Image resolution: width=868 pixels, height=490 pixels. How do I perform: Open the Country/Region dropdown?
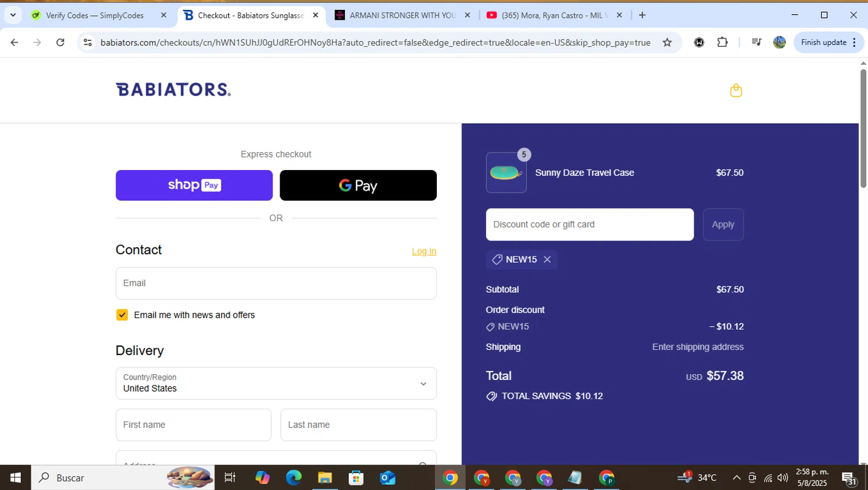point(276,383)
